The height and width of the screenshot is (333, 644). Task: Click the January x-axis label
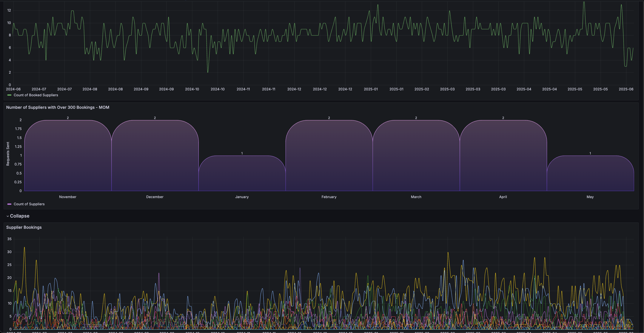[242, 197]
